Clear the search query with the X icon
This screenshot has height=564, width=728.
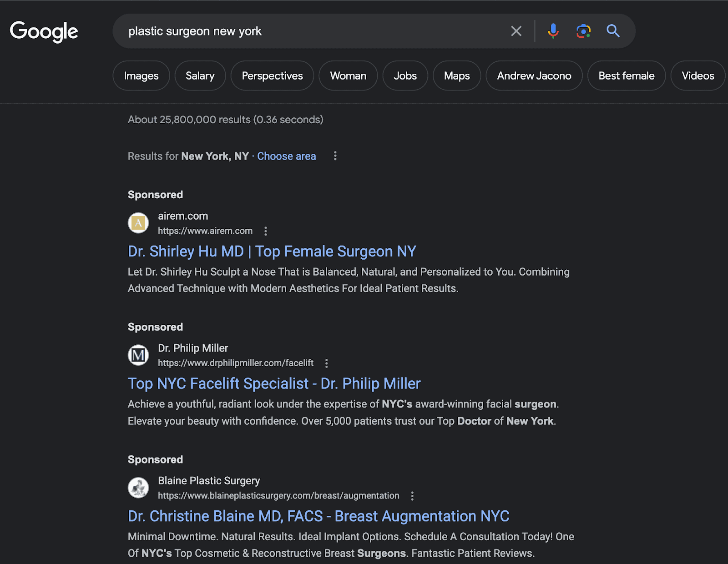tap(516, 31)
